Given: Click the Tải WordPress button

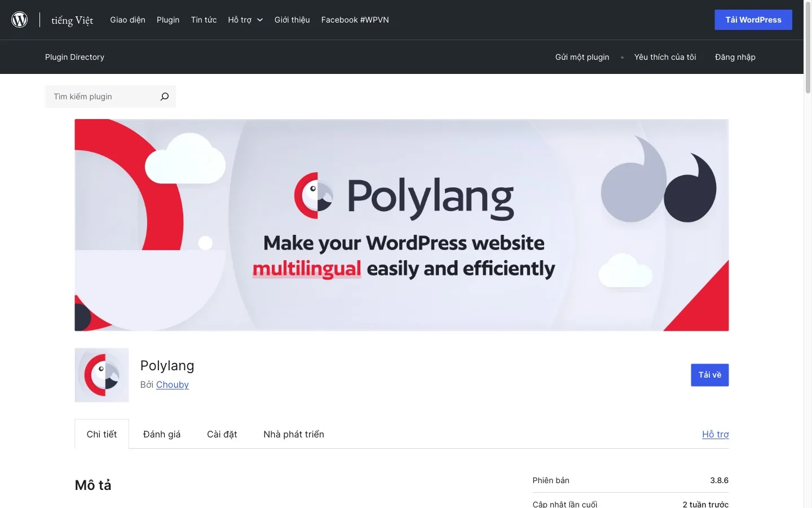Looking at the screenshot, I should click(x=753, y=20).
